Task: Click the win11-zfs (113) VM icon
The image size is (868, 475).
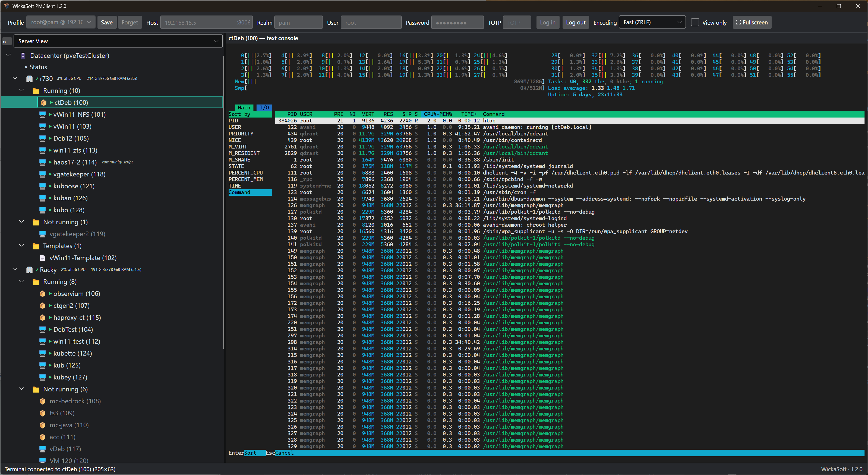Action: click(42, 150)
